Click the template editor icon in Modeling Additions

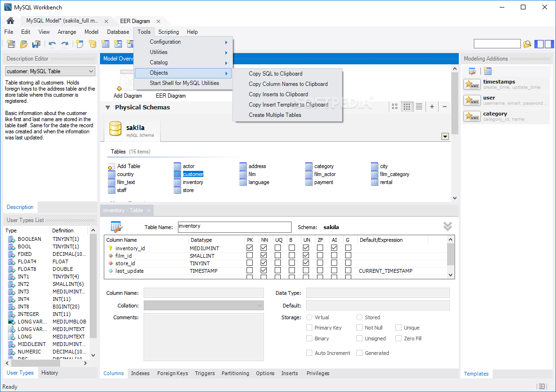click(472, 71)
